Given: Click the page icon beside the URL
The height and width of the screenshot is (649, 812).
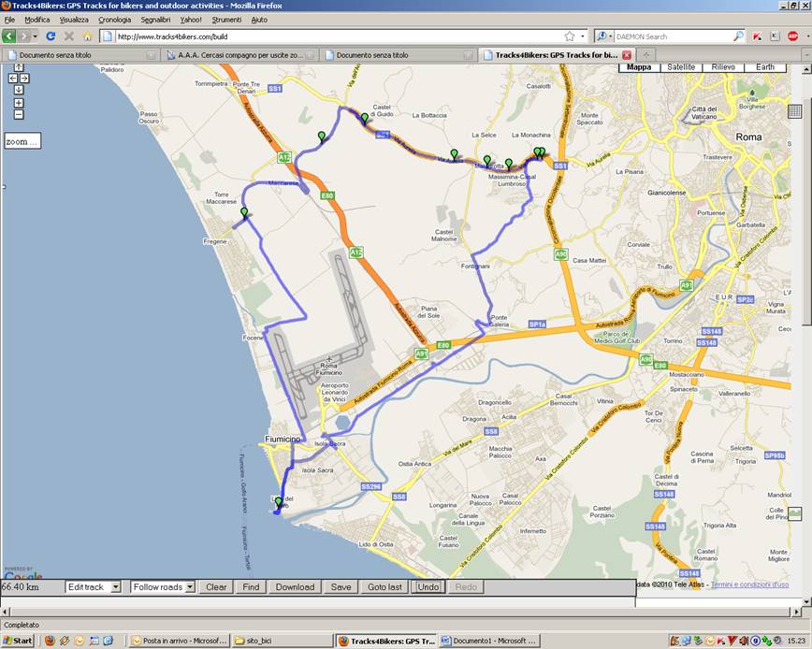Looking at the screenshot, I should 108,36.
